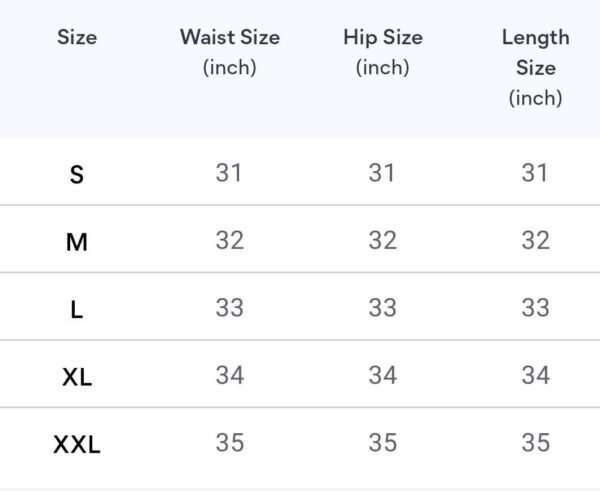This screenshot has width=600, height=491.
Task: Select the L size row label
Action: click(x=77, y=310)
